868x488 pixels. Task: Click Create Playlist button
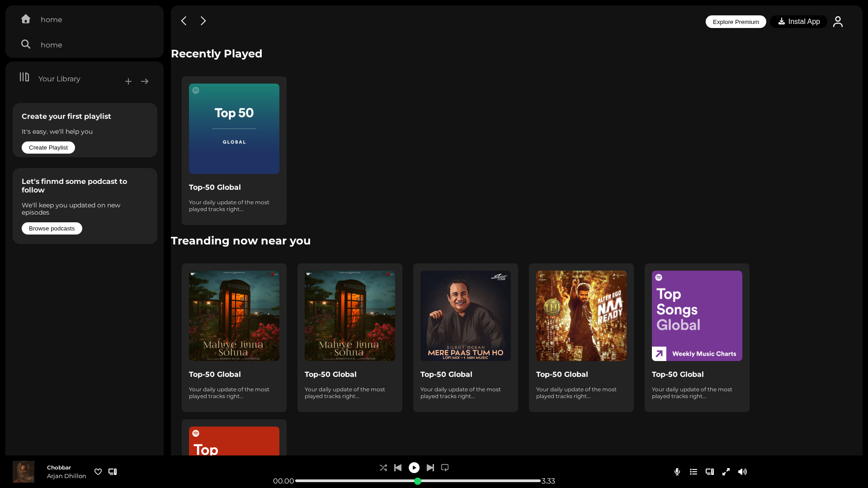point(48,148)
